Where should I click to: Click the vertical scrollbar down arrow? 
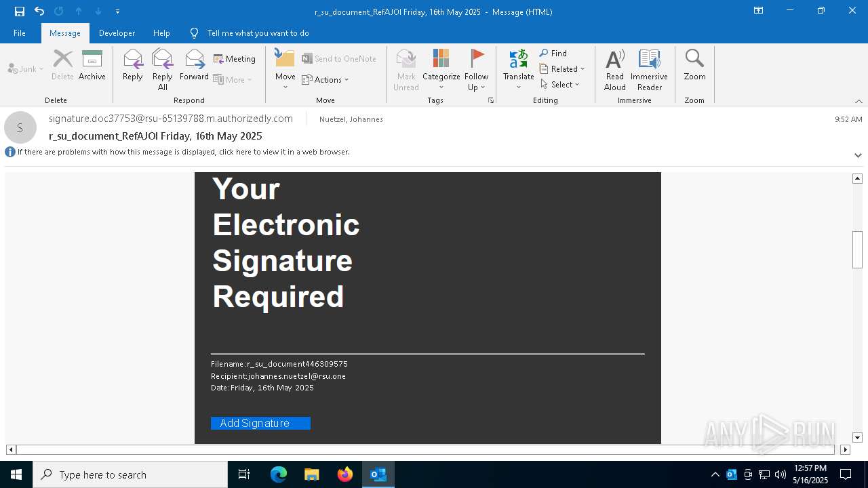pyautogui.click(x=857, y=438)
